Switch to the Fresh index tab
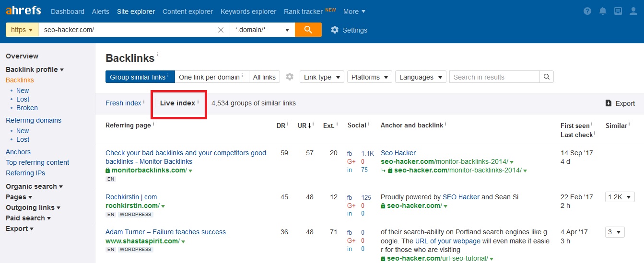Viewport: 644px width, 263px height. click(x=123, y=103)
